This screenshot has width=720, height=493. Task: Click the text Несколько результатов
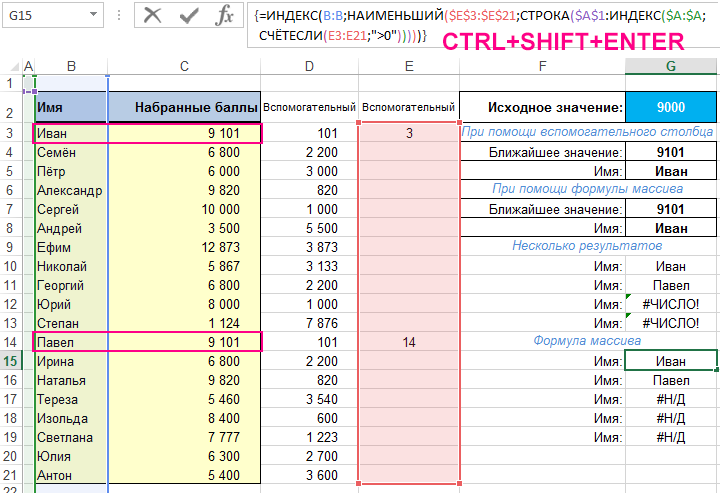(x=587, y=246)
